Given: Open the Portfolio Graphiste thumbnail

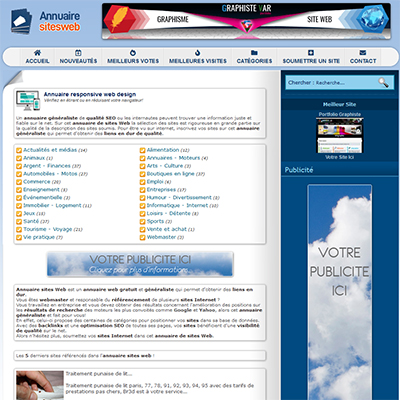Looking at the screenshot, I should coord(339,136).
